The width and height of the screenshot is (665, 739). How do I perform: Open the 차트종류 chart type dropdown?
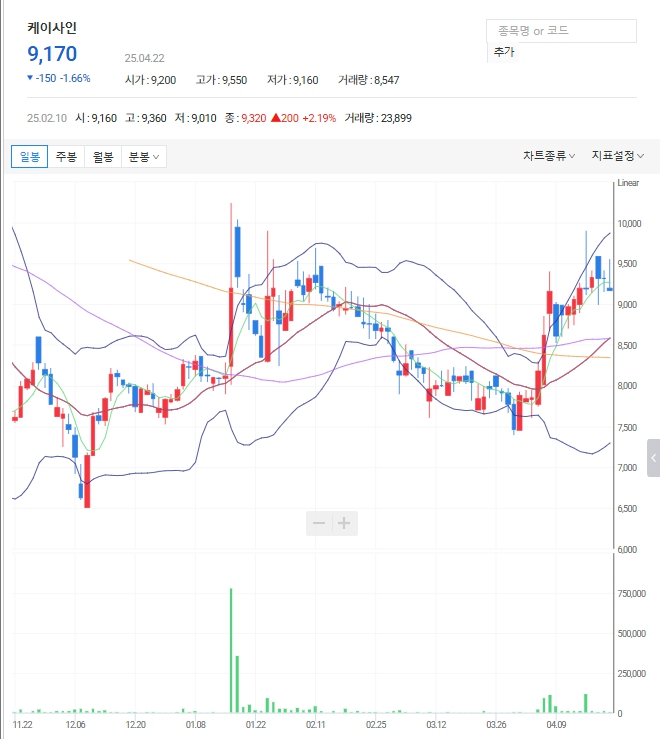[549, 156]
